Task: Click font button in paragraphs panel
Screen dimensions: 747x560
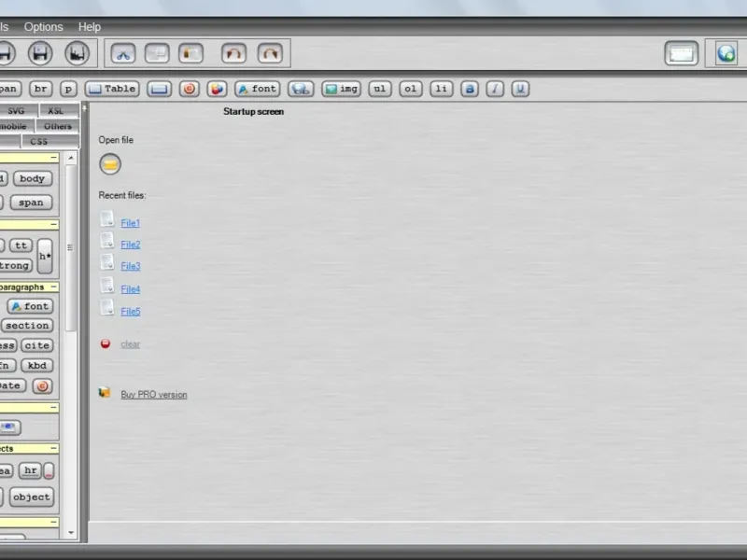Action: coord(30,306)
